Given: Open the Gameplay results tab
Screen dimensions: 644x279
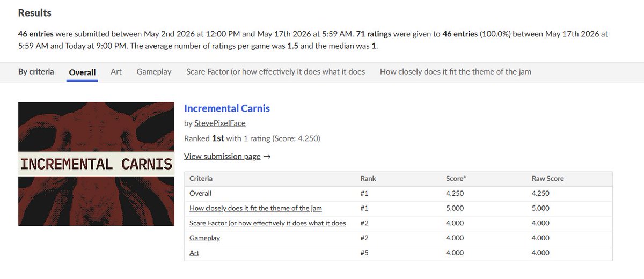Looking at the screenshot, I should click(x=154, y=71).
